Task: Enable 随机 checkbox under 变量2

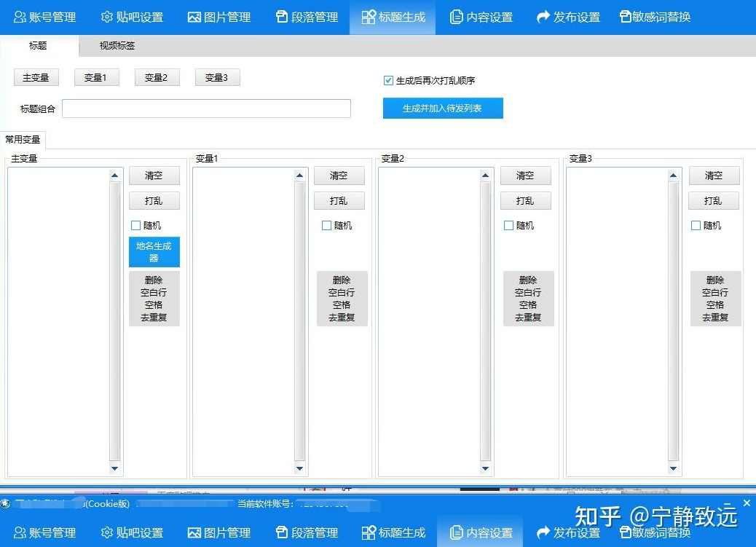Action: click(508, 225)
